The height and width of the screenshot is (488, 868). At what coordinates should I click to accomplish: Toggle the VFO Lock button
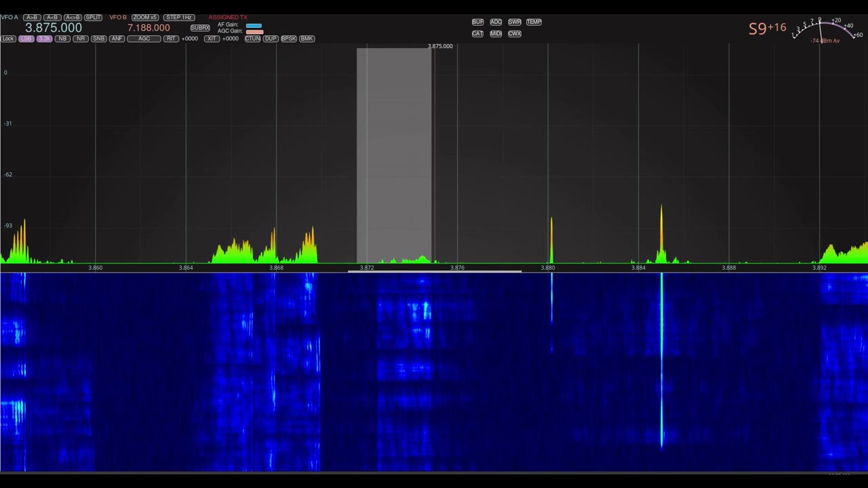(8, 39)
